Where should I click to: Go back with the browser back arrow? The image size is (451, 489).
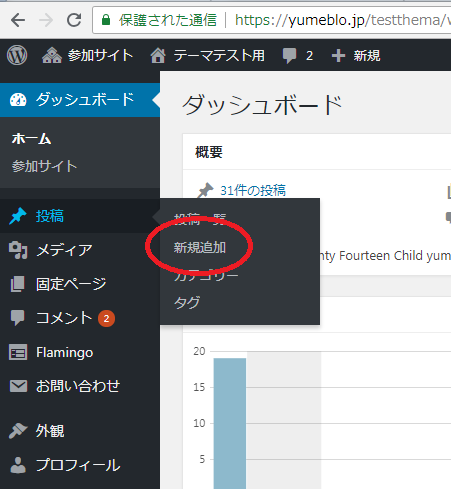pyautogui.click(x=18, y=20)
